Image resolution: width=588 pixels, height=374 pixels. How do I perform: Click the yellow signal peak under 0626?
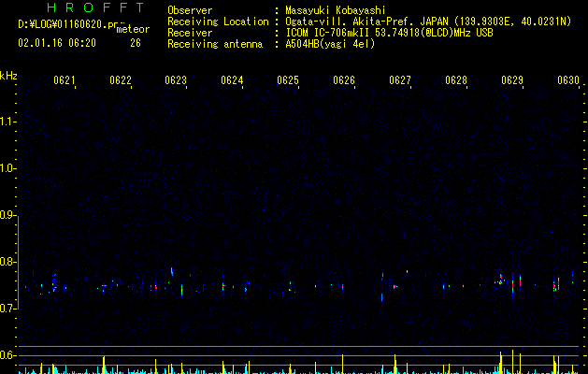(342, 364)
